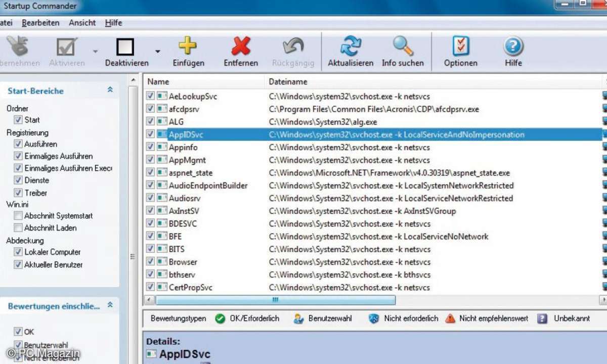Uncheck the AudioEndpointBuilder row checkbox

pos(150,185)
